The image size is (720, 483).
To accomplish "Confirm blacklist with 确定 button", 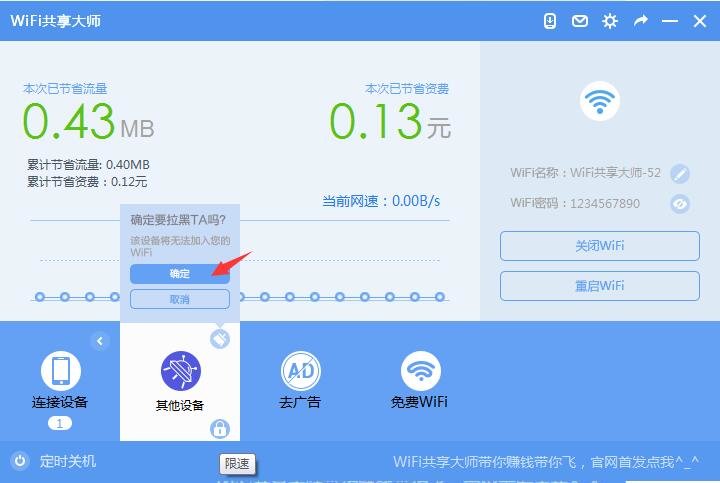I will (180, 274).
